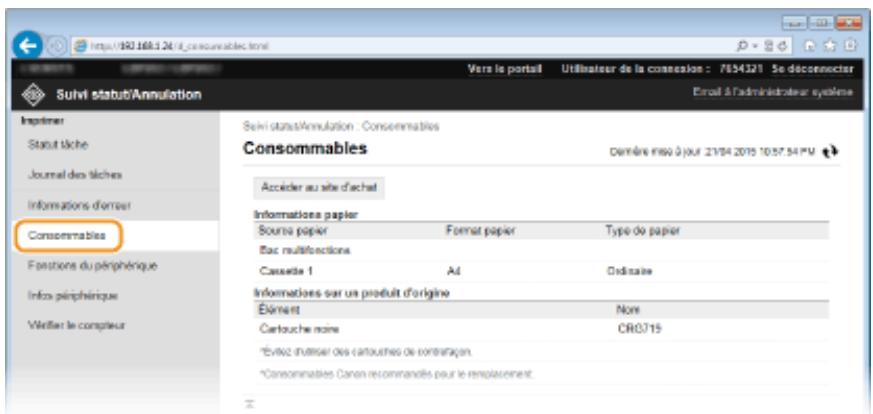Click the 'Informations papier' section title
The height and width of the screenshot is (414, 873).
pos(306,214)
